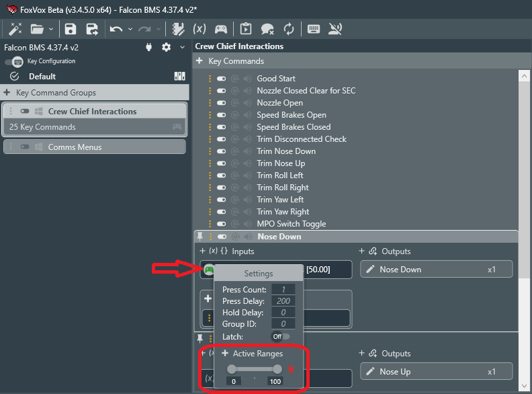Delete the active range with trash icon
The image size is (532, 394).
291,369
